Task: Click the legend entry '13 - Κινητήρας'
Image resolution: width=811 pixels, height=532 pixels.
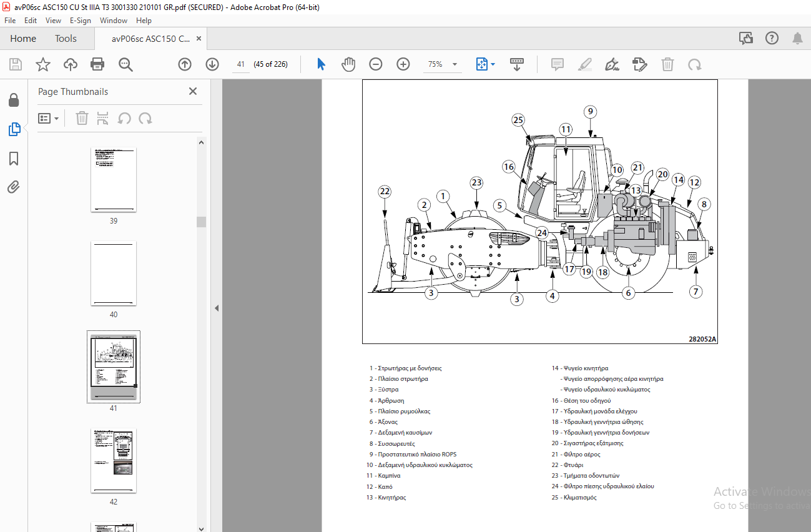Action: pos(386,498)
